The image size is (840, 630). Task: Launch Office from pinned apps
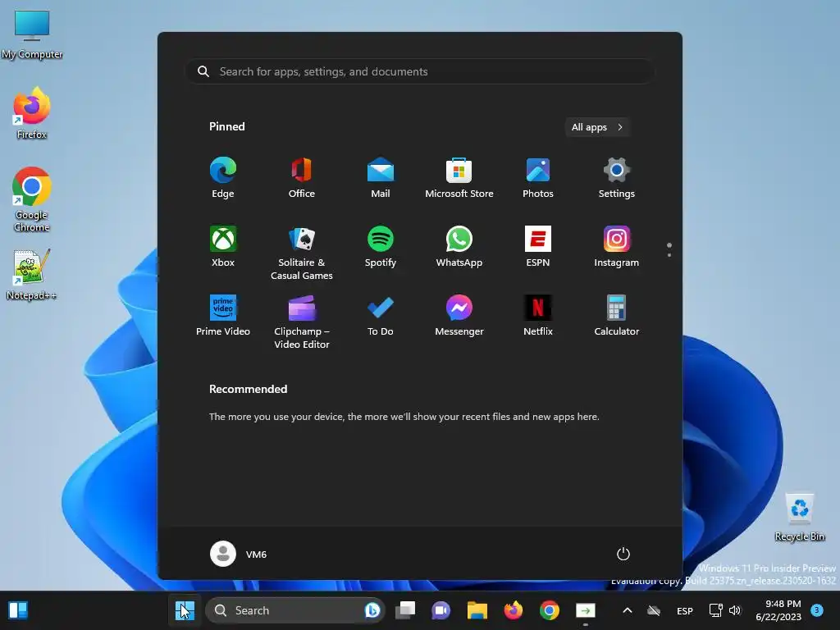(x=302, y=178)
